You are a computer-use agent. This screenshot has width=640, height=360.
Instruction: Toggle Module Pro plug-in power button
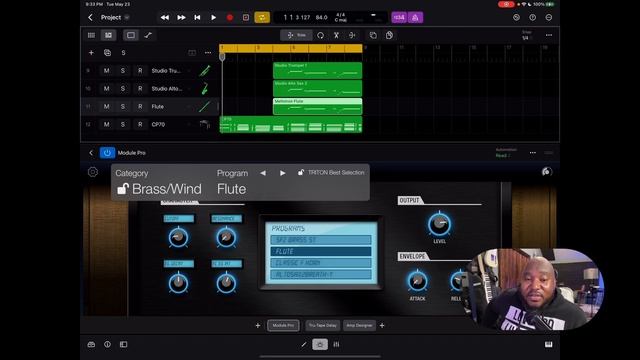tap(107, 153)
